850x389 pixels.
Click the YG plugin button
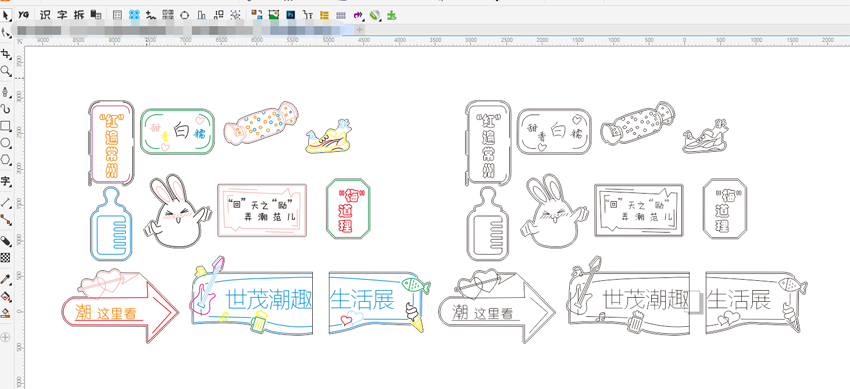(23, 15)
